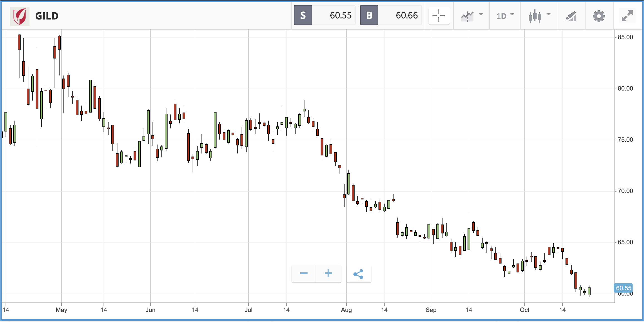This screenshot has width=644, height=322.
Task: Click the GILD company logo icon
Action: 20,16
